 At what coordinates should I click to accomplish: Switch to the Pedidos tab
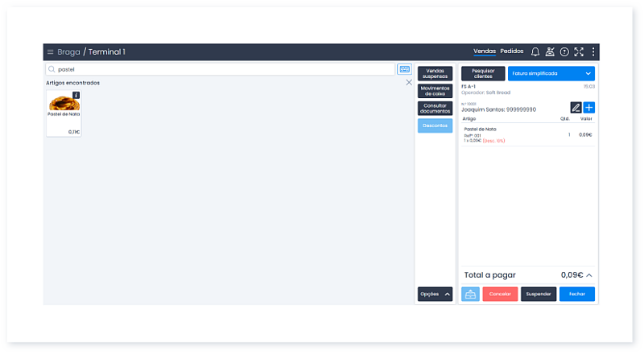click(x=511, y=51)
